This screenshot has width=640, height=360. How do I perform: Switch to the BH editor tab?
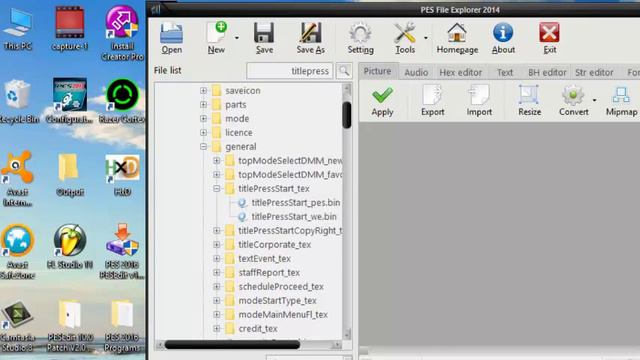point(547,72)
